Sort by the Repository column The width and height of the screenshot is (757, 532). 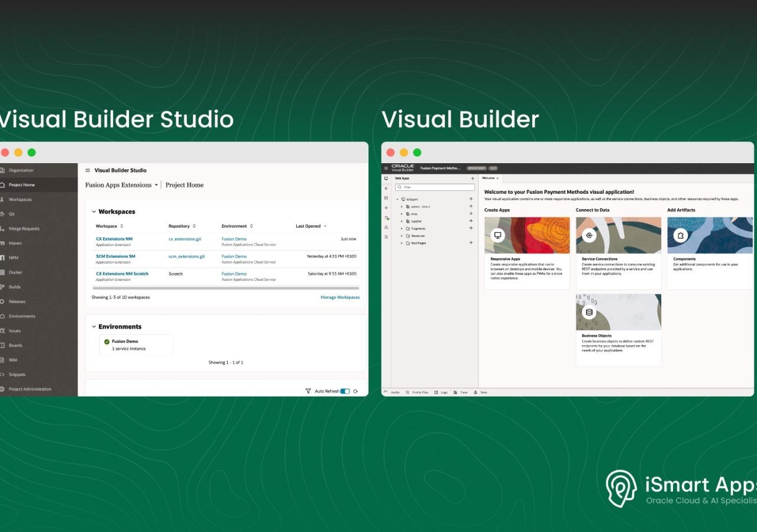[x=182, y=226]
